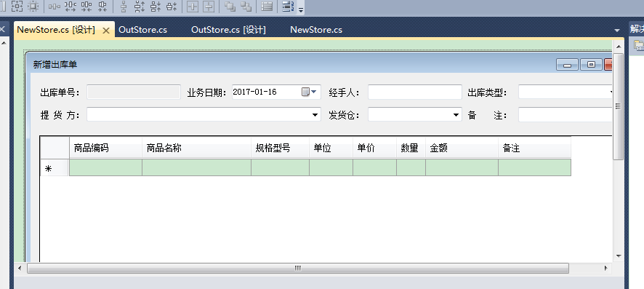Click the 商品名称 column header
Image resolution: width=644 pixels, height=289 pixels.
pos(197,148)
